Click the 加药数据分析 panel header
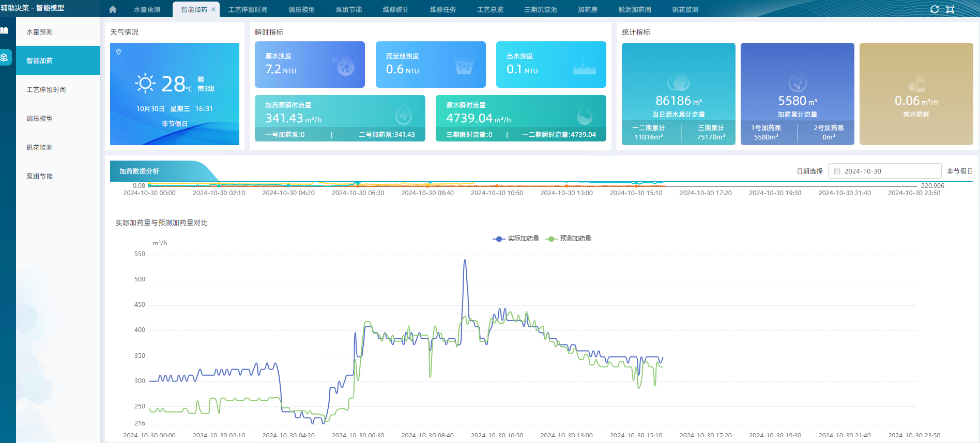The height and width of the screenshot is (443, 980). pos(140,171)
